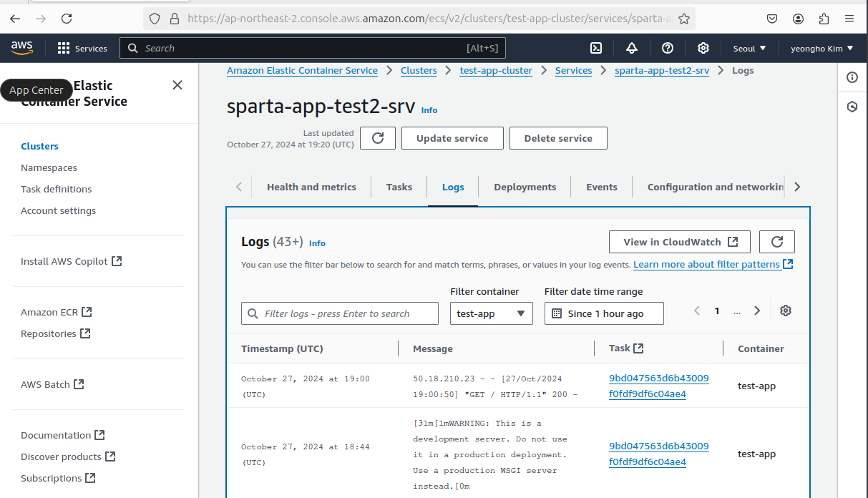Open the Services grid menu
Image resolution: width=868 pixels, height=498 pixels.
(82, 48)
